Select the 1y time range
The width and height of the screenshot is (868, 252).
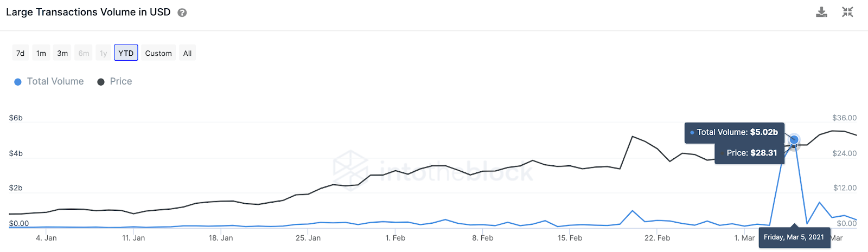click(x=103, y=53)
